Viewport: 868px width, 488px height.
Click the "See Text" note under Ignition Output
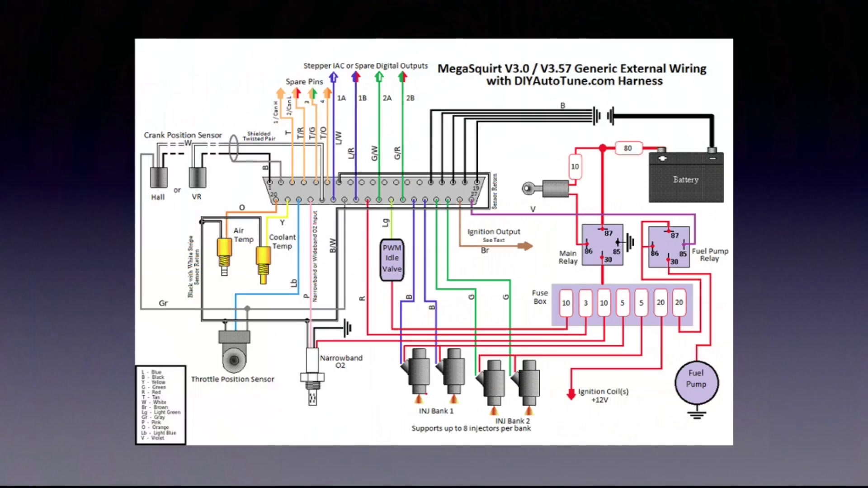tap(494, 240)
